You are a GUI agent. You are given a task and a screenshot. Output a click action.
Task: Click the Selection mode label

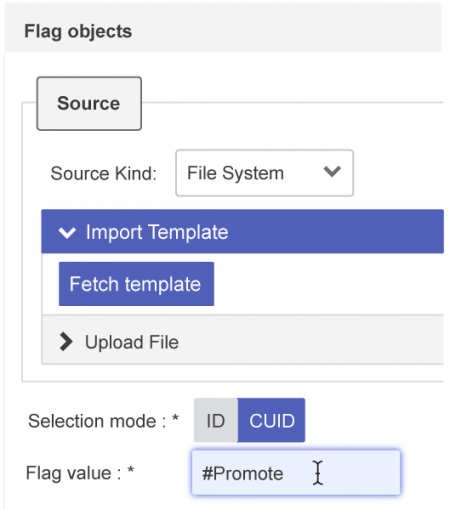(103, 421)
